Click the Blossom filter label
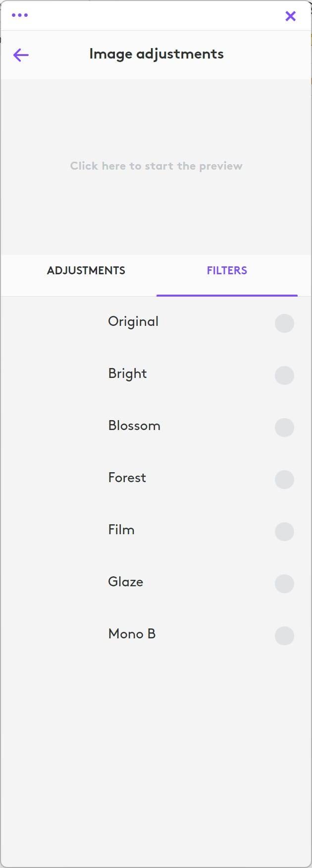The width and height of the screenshot is (312, 868). 134,426
